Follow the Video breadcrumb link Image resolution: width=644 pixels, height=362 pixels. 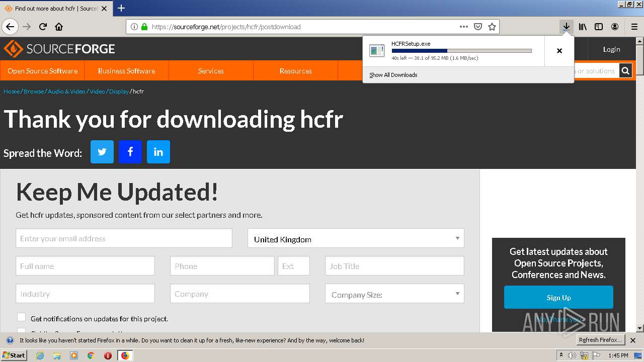[x=97, y=92]
